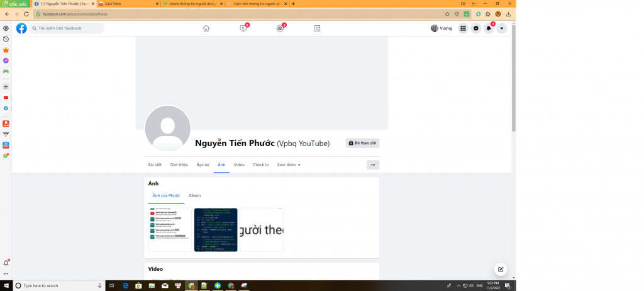The width and height of the screenshot is (644, 291).
Task: Open Facebook Home feed icon
Action: click(206, 28)
